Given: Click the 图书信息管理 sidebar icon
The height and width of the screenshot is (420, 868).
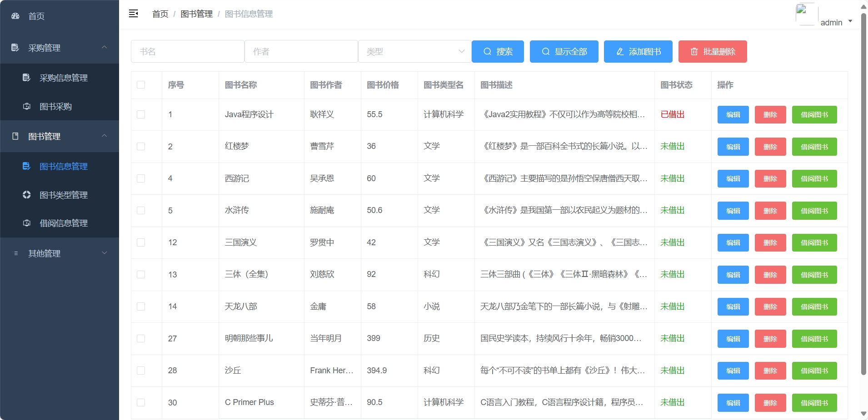Looking at the screenshot, I should 27,166.
